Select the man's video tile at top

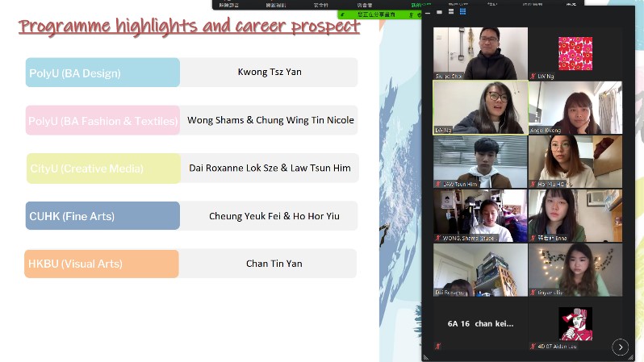point(480,53)
